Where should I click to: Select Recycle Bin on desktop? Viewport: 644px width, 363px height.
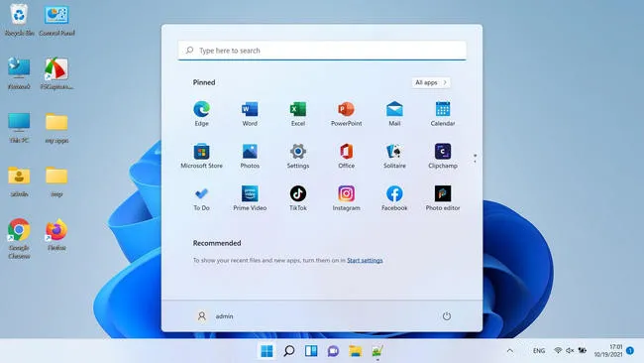pos(19,20)
